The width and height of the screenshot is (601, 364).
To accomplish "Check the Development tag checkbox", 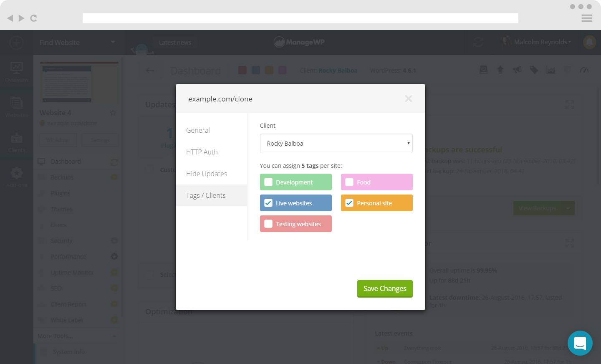I will click(x=268, y=182).
